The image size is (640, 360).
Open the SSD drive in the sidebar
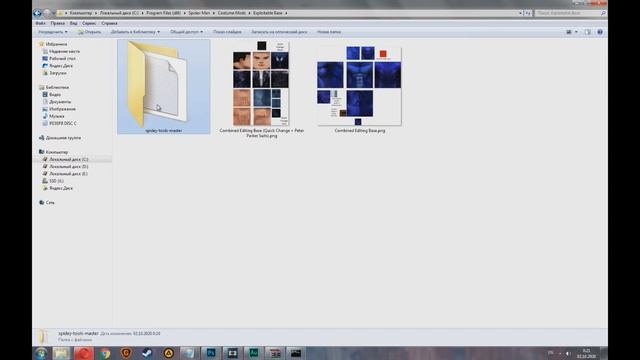(x=56, y=181)
